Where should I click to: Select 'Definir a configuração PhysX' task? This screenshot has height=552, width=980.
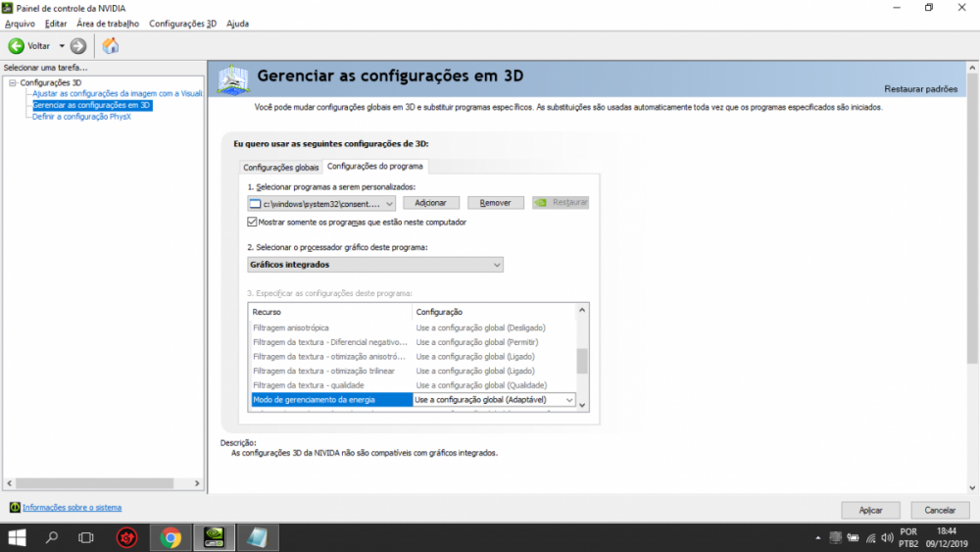(x=81, y=117)
